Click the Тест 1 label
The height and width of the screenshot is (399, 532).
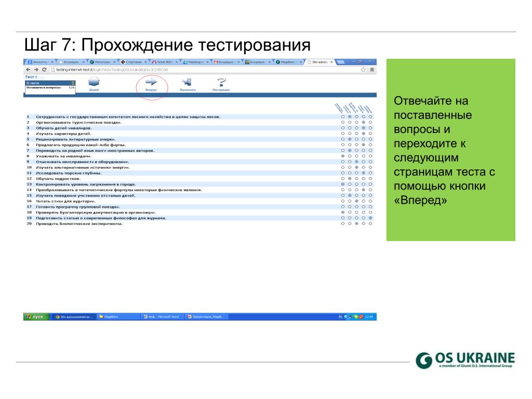[x=31, y=77]
